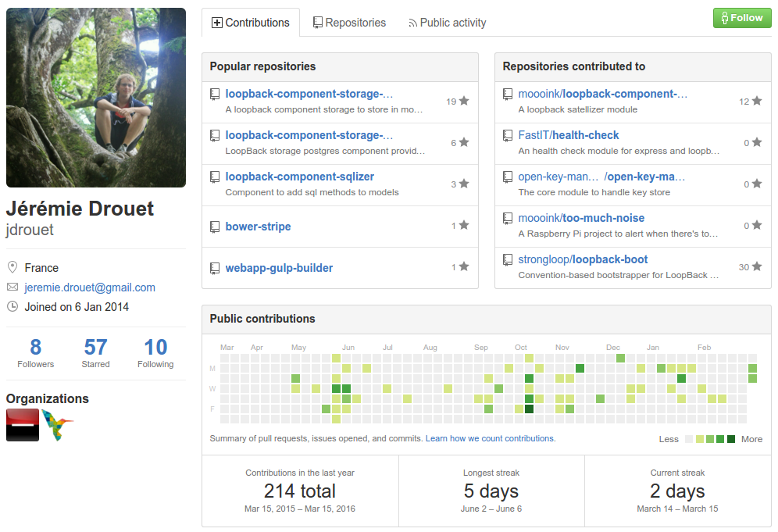View the 8 Followers list

point(35,353)
